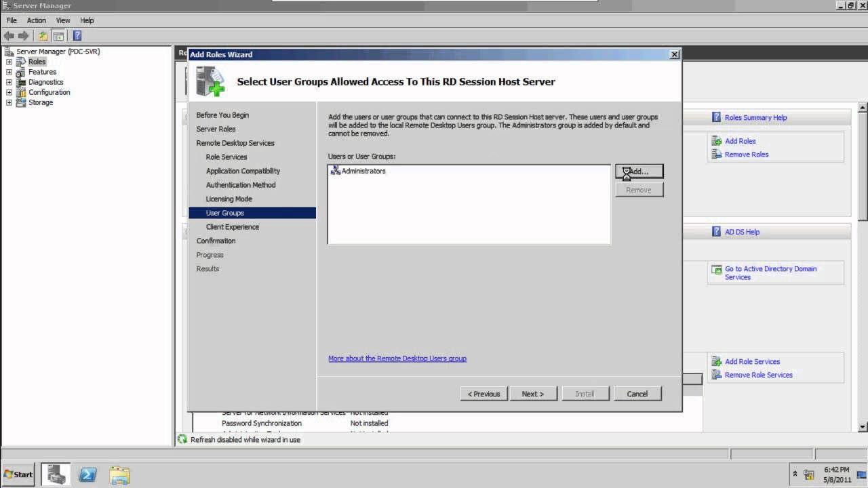Click the Configuration node icon in tree
Screen dimensions: 868x488
click(21, 92)
